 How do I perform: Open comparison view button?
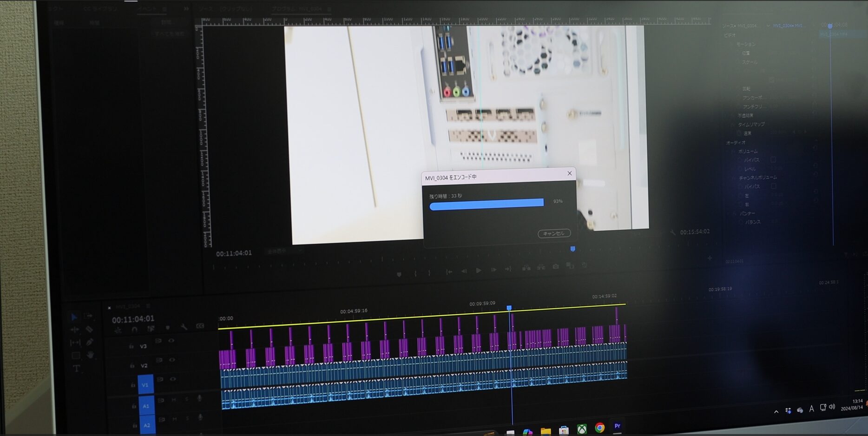pos(570,265)
